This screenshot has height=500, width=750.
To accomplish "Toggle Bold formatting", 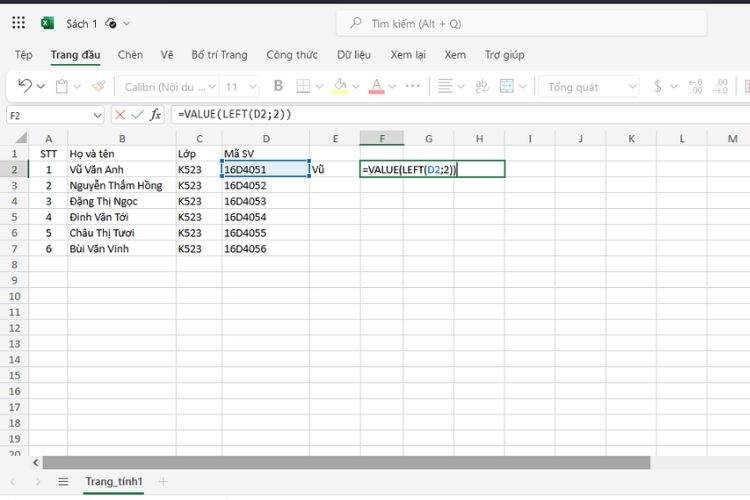I will point(278,86).
